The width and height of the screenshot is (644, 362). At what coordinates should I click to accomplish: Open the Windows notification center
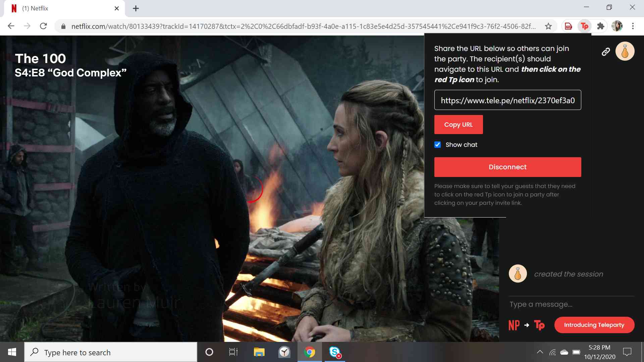click(x=627, y=352)
